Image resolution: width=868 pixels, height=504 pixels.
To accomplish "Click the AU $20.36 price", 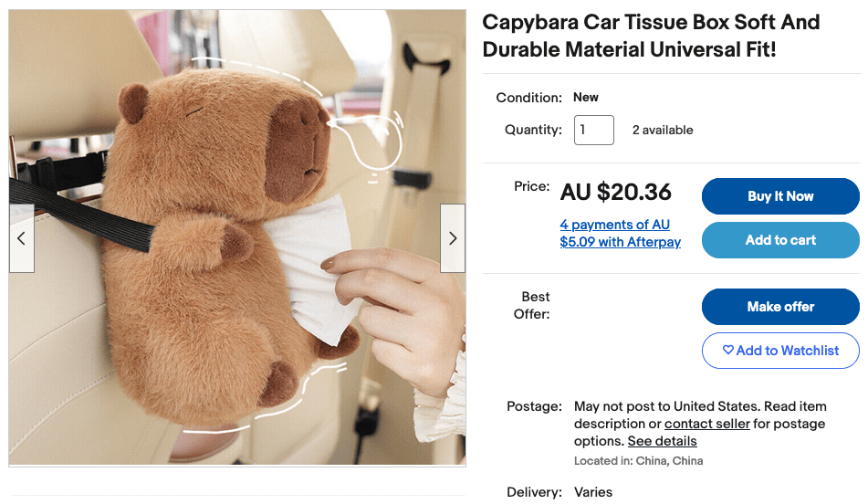I will (x=616, y=192).
